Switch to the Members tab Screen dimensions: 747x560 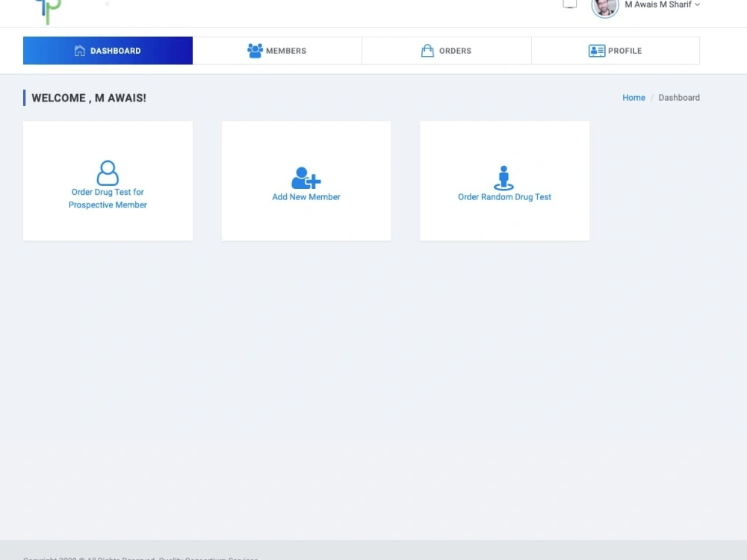coord(277,51)
